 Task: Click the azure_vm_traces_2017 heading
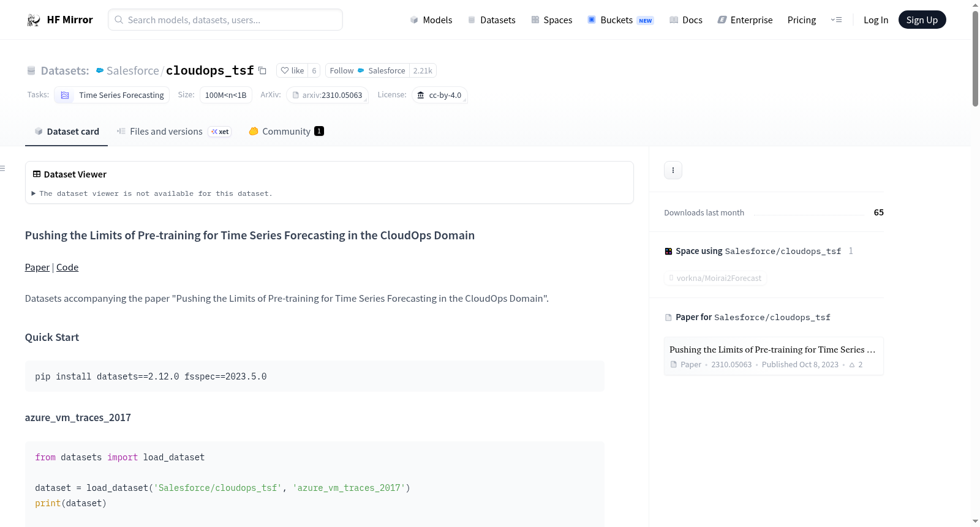click(78, 417)
